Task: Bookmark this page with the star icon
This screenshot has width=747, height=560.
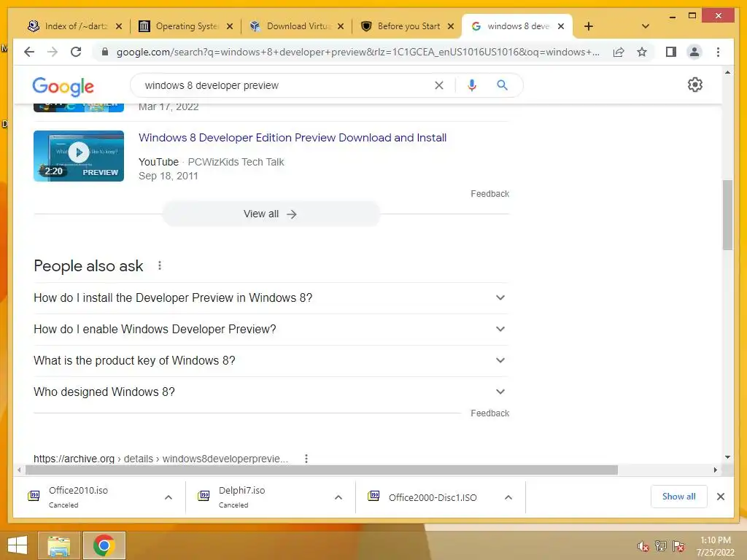Action: [642, 52]
